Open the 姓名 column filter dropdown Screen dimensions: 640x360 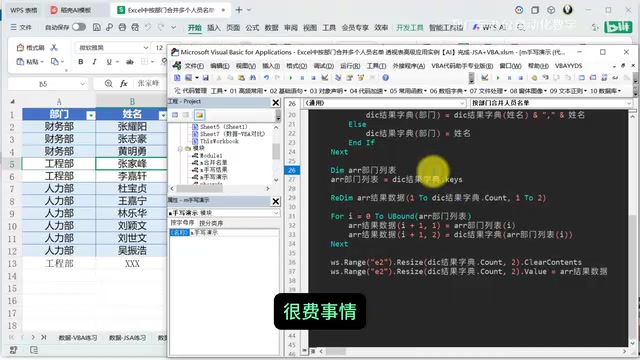click(162, 116)
